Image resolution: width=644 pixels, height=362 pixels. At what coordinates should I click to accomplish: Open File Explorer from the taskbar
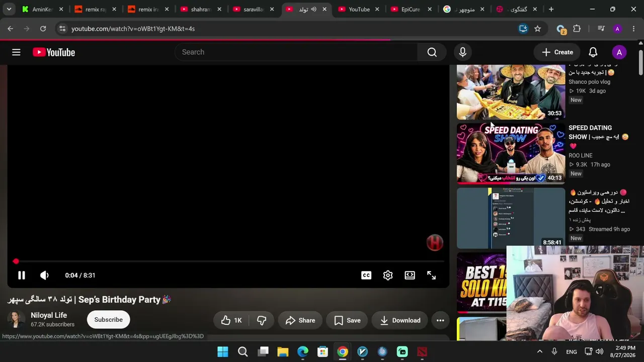click(x=283, y=351)
